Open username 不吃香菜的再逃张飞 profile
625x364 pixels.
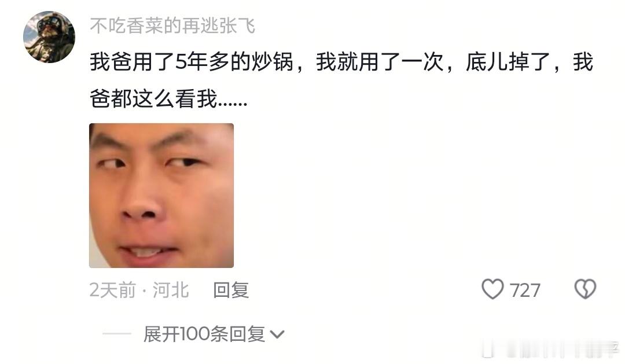[172, 26]
